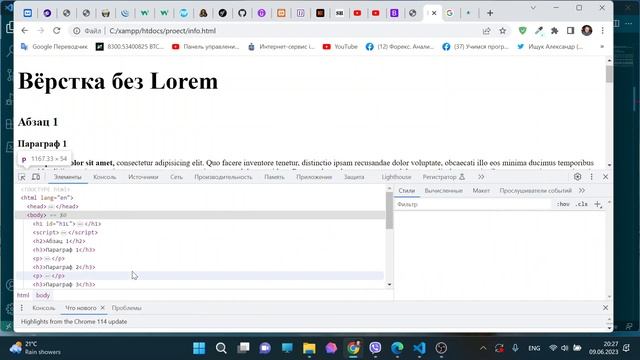Open the Защита tab
640x360 pixels.
point(354,177)
